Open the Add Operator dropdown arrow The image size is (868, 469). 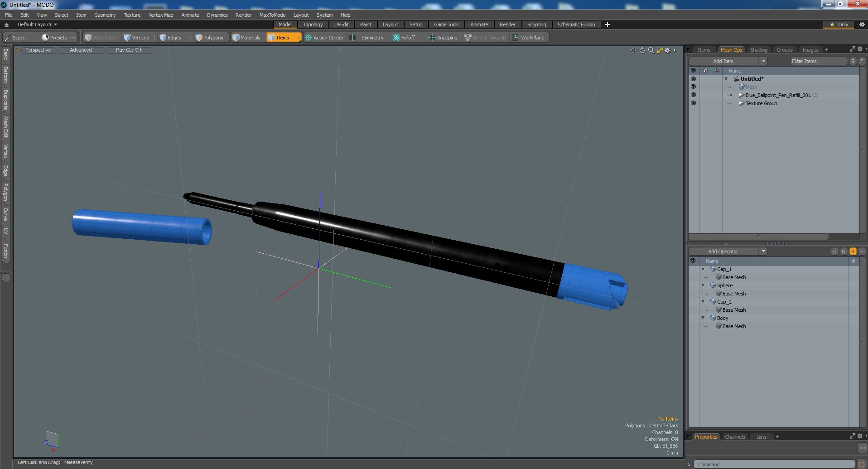[763, 251]
